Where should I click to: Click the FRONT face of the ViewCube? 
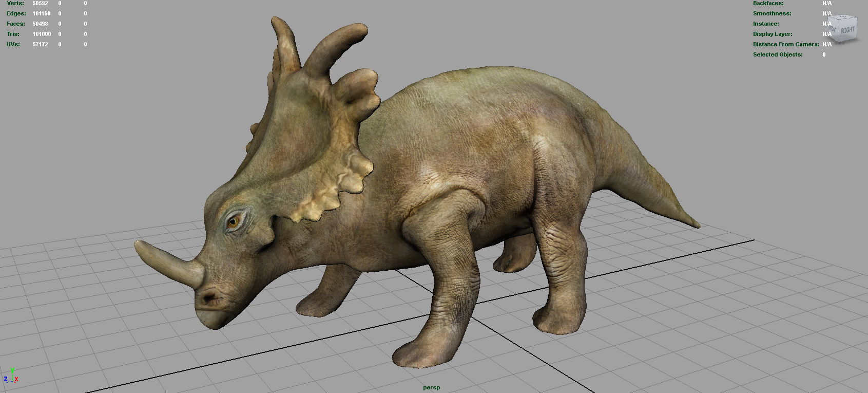point(833,30)
